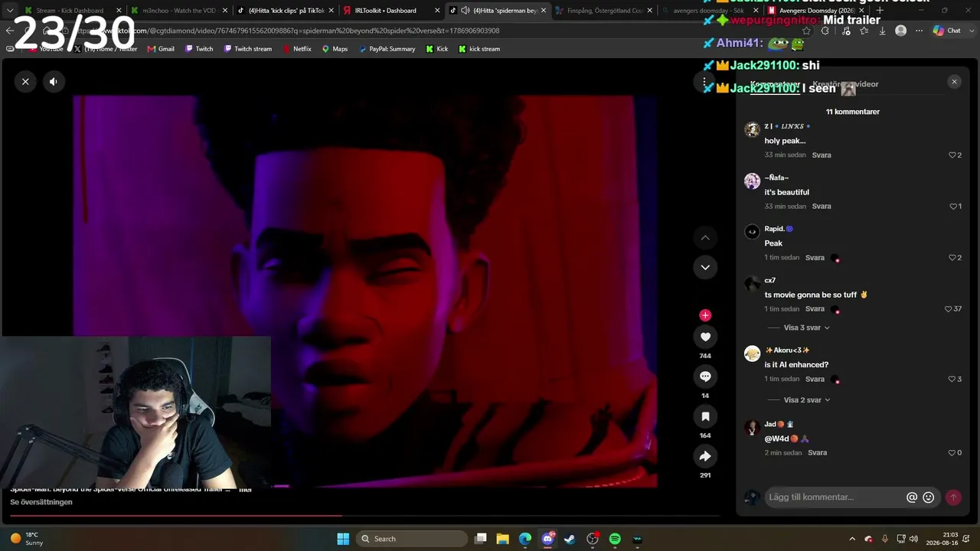Viewport: 980px width, 551px height.
Task: Bookmark the video to favorites
Action: coord(705,416)
